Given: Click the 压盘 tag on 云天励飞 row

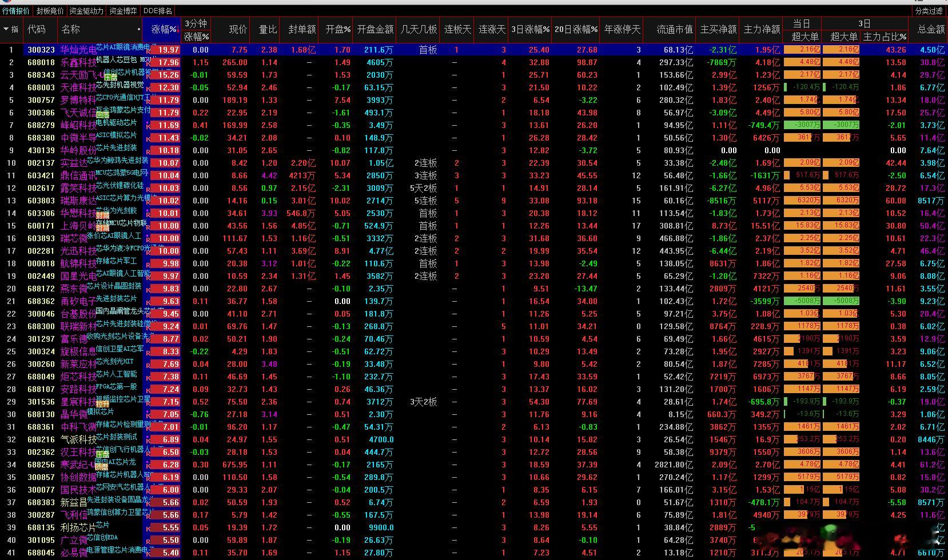Looking at the screenshot, I should tap(110, 77).
